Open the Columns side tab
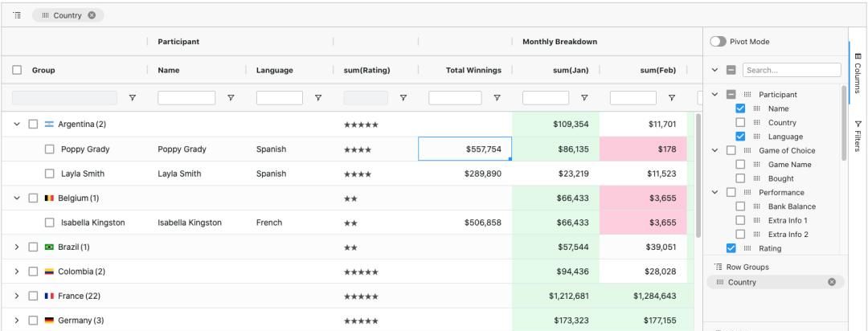 point(858,71)
